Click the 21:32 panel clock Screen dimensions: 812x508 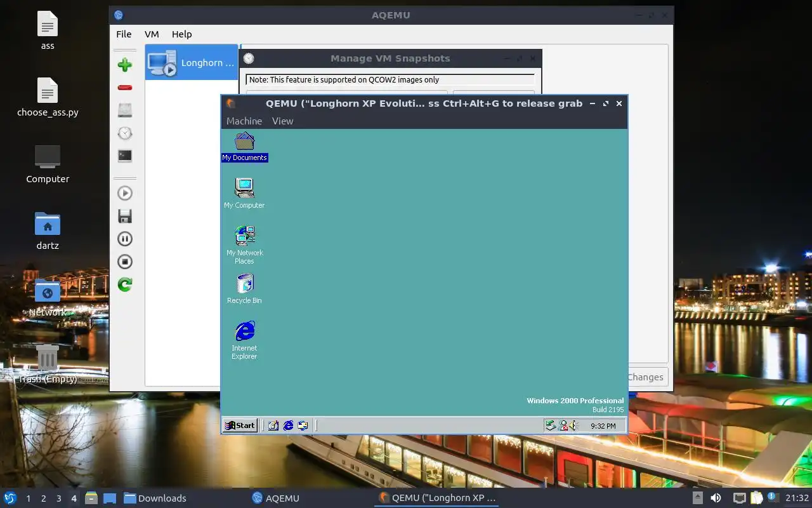coord(797,498)
